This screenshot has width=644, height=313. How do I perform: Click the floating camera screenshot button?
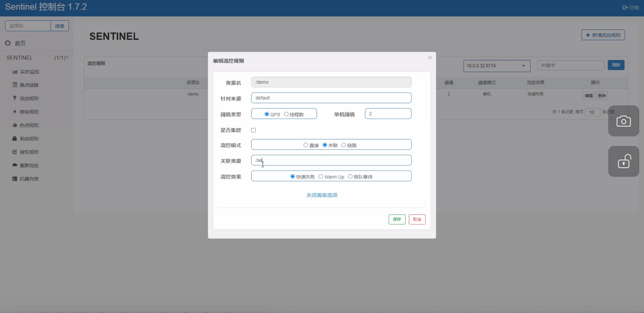pos(623,121)
